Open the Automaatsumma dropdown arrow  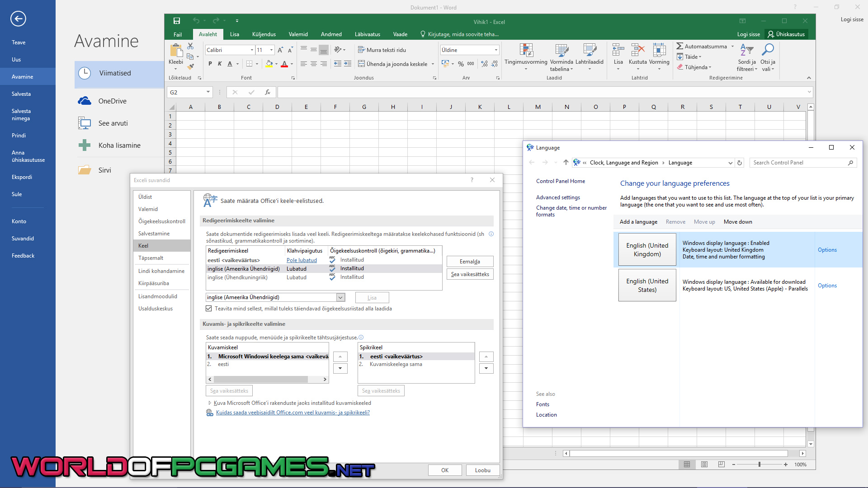coord(732,46)
